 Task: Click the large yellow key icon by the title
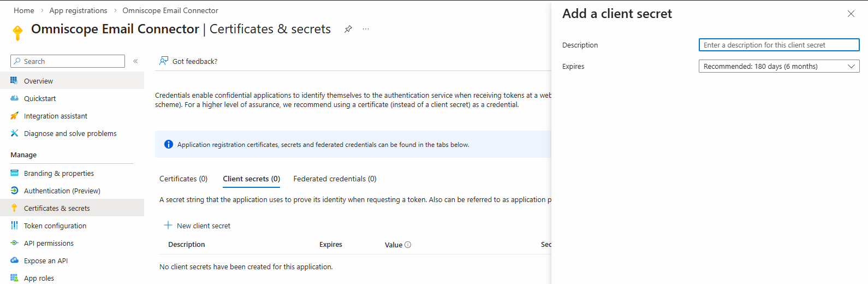pos(17,33)
